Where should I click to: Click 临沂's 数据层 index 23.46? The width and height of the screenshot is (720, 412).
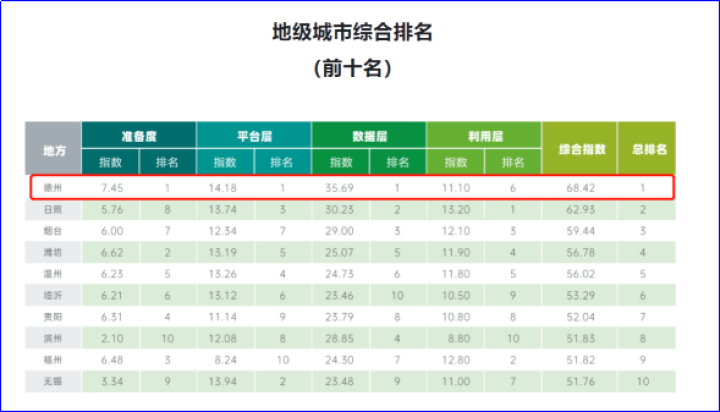pyautogui.click(x=339, y=295)
